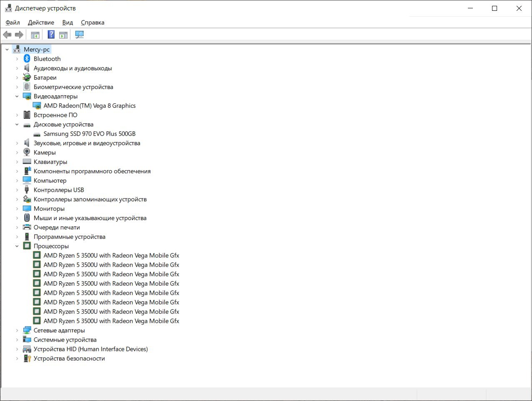Click the Bluetooth category icon
532x401 pixels.
[27, 59]
